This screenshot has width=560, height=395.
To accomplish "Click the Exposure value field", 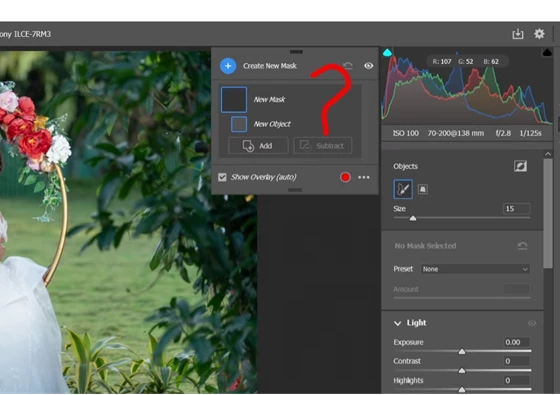I will [516, 342].
